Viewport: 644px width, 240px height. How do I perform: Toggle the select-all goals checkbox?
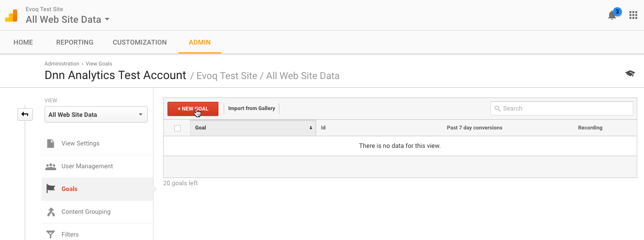(177, 128)
